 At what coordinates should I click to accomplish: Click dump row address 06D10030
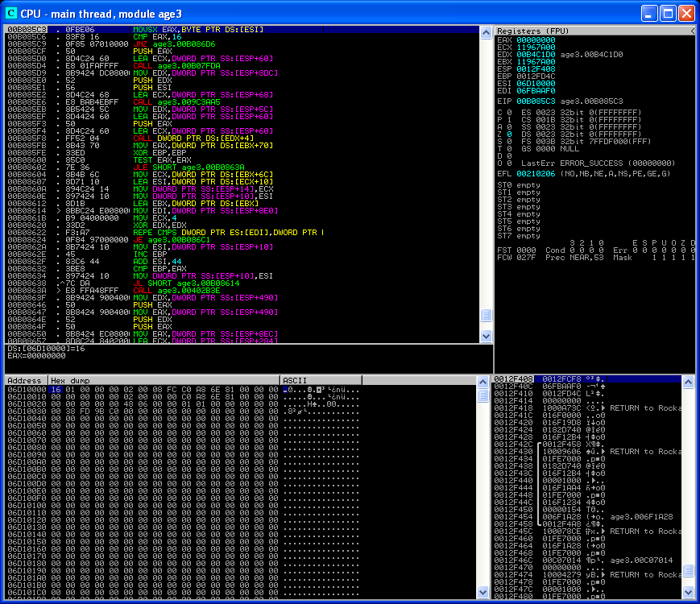[x=27, y=412]
